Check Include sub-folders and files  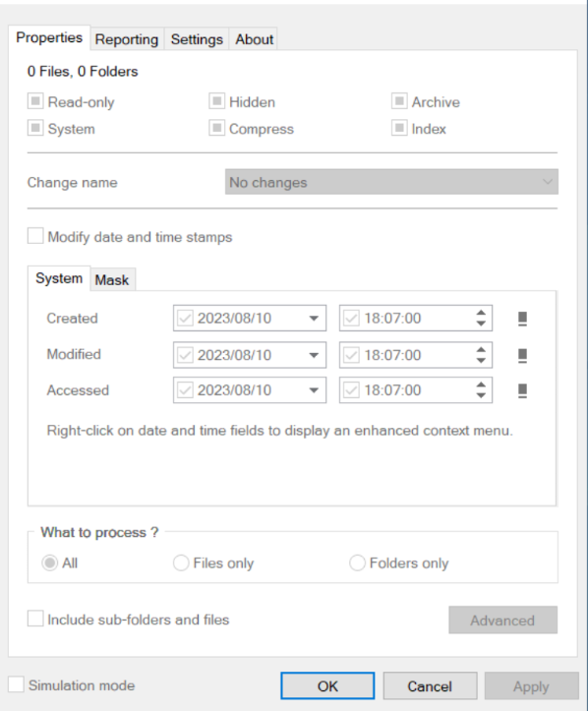click(x=35, y=619)
